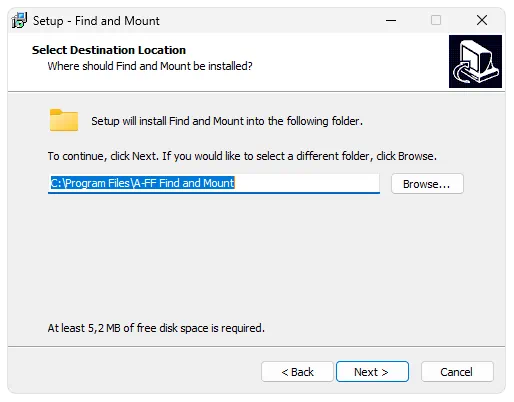Image resolution: width=514 pixels, height=402 pixels.
Task: Click the yellow folder icon
Action: pos(64,120)
